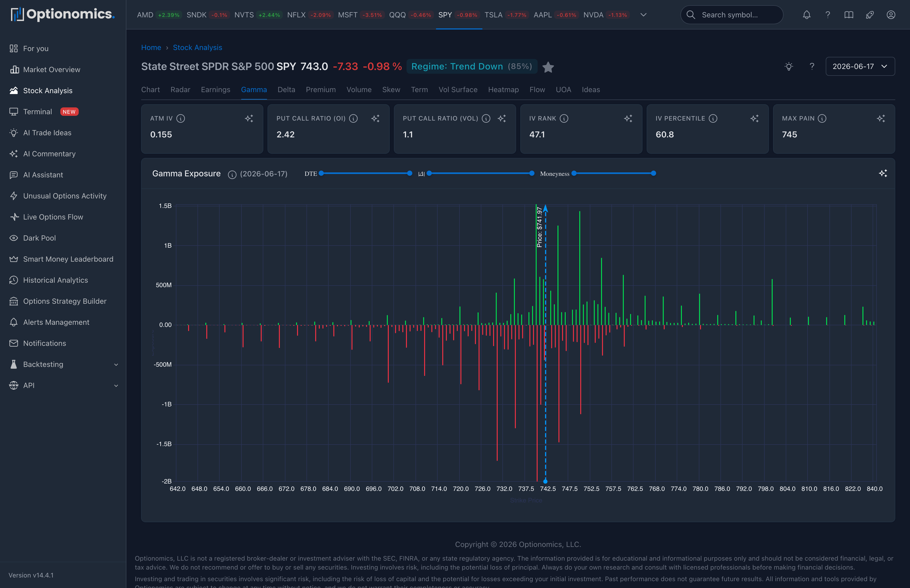Image resolution: width=910 pixels, height=588 pixels.
Task: Click AI sparkle on Max Pain card
Action: [881, 118]
